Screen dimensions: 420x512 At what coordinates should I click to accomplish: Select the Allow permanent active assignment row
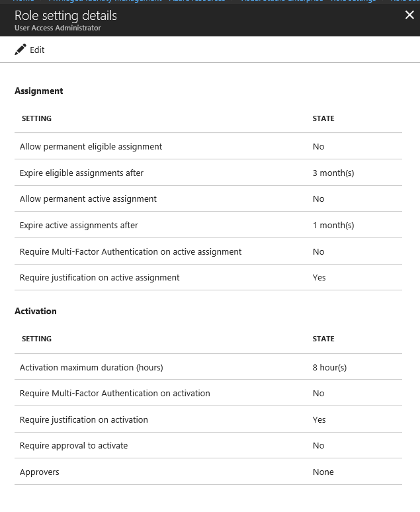click(88, 198)
